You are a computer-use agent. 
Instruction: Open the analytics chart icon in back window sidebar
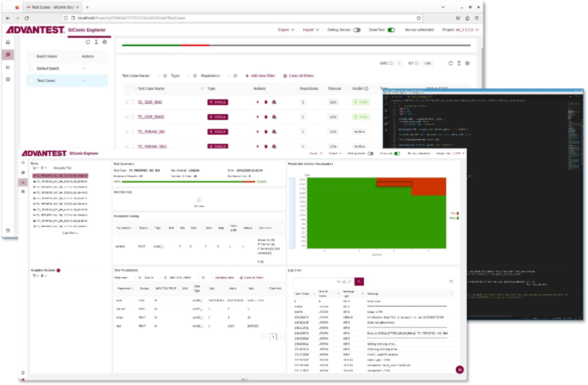8,67
